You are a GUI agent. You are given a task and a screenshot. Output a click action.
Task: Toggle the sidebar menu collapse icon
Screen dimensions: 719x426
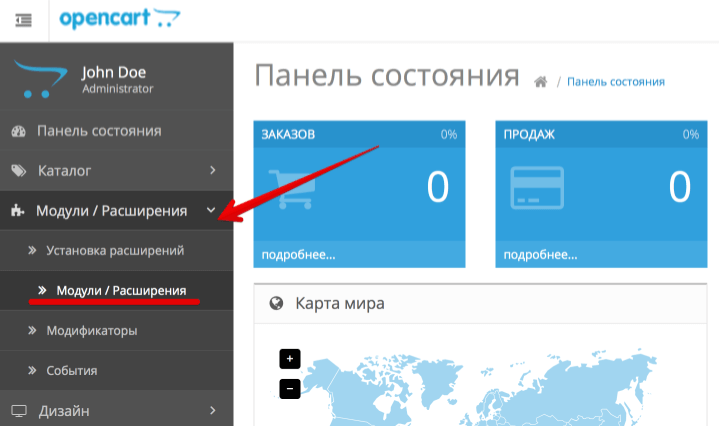tap(23, 20)
